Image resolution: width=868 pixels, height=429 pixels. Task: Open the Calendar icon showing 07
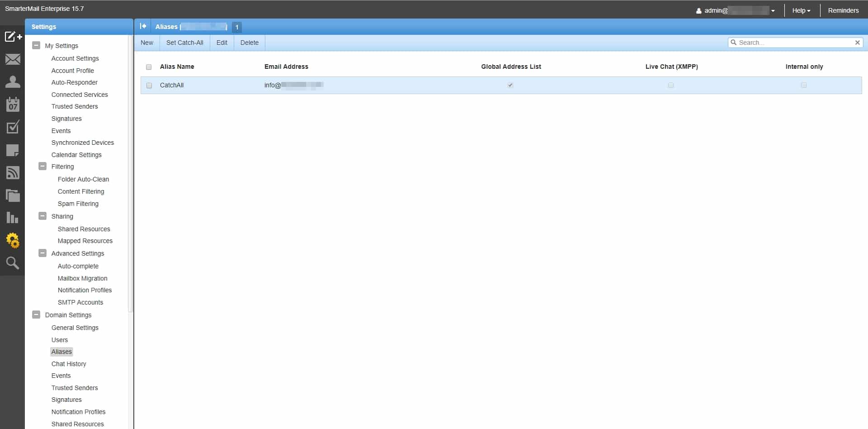(x=13, y=104)
